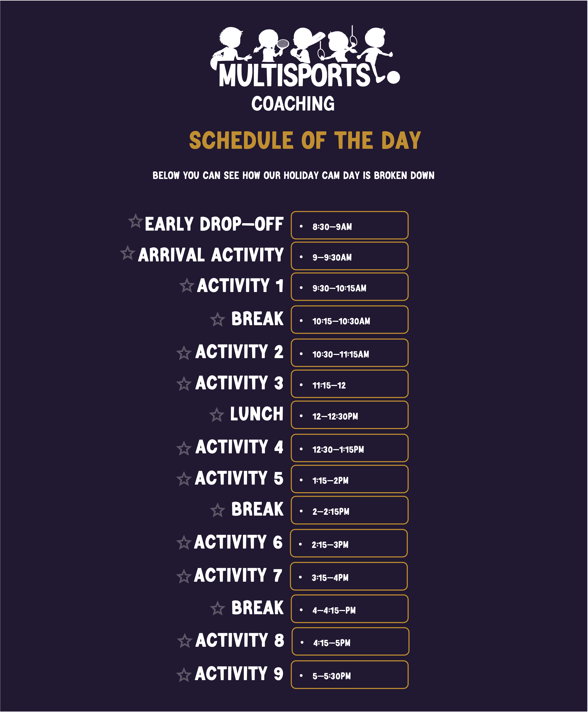The height and width of the screenshot is (712, 588).
Task: Click the star beside Lunch
Action: tap(217, 415)
